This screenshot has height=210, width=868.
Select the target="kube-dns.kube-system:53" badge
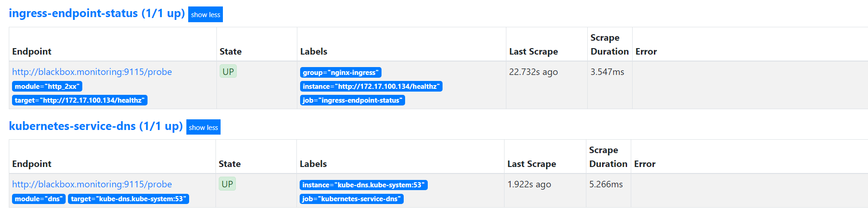pyautogui.click(x=129, y=199)
